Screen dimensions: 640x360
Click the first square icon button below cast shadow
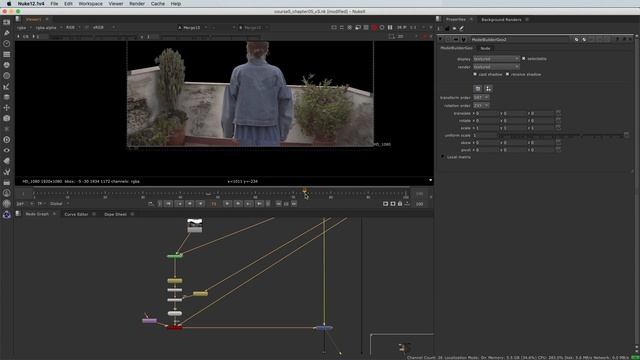pyautogui.click(x=478, y=89)
